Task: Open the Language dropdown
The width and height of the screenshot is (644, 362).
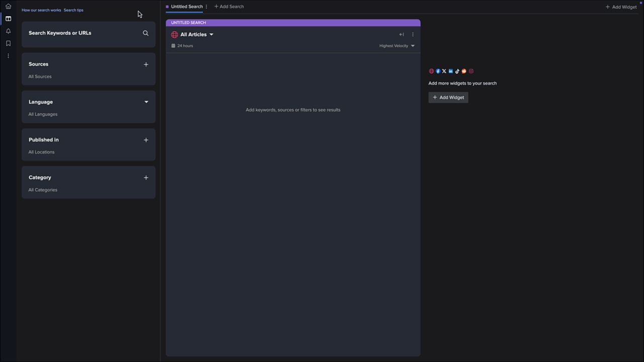Action: tap(146, 102)
